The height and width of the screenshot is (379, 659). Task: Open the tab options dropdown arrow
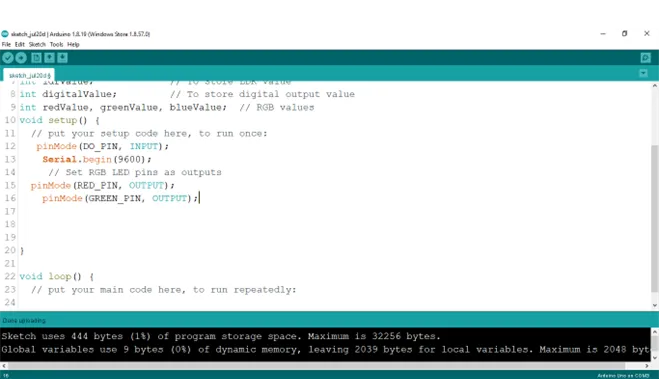click(x=643, y=73)
